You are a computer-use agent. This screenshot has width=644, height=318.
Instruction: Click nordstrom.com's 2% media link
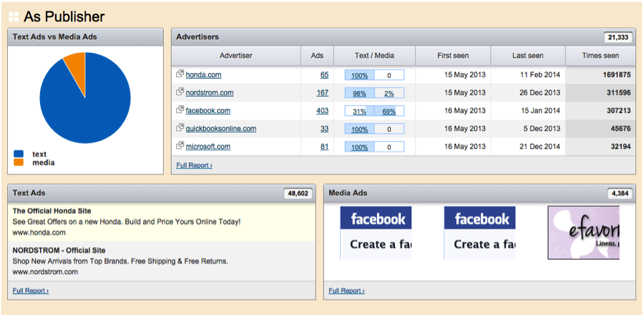pyautogui.click(x=389, y=93)
